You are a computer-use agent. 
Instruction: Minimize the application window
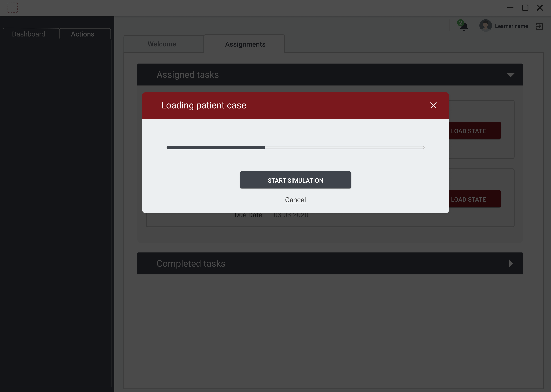point(510,8)
